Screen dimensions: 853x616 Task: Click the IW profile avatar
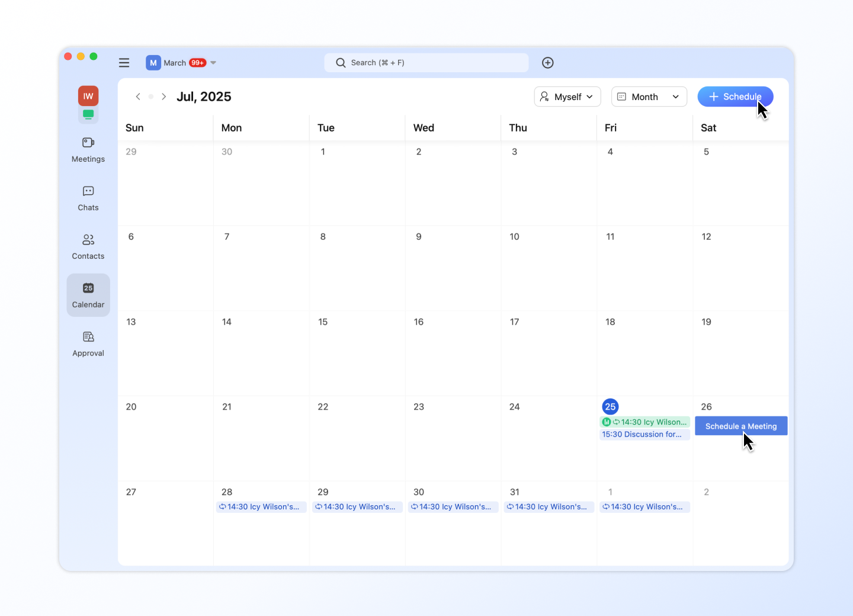[88, 96]
